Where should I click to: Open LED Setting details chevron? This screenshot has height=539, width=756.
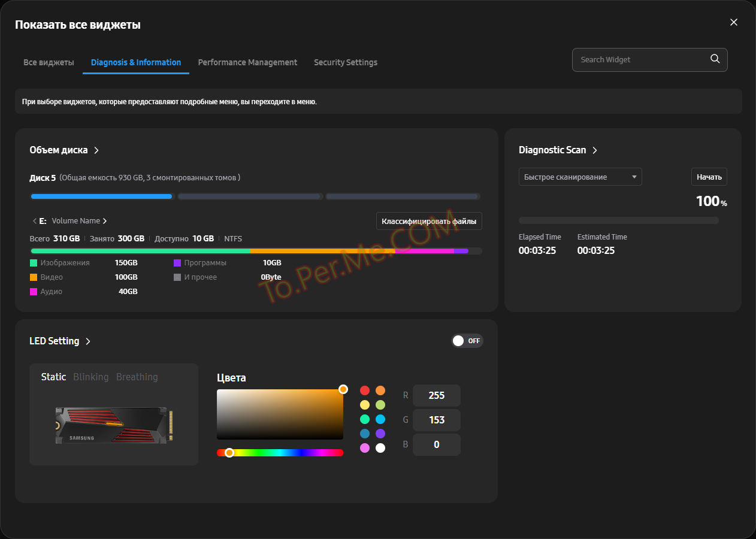tap(88, 341)
